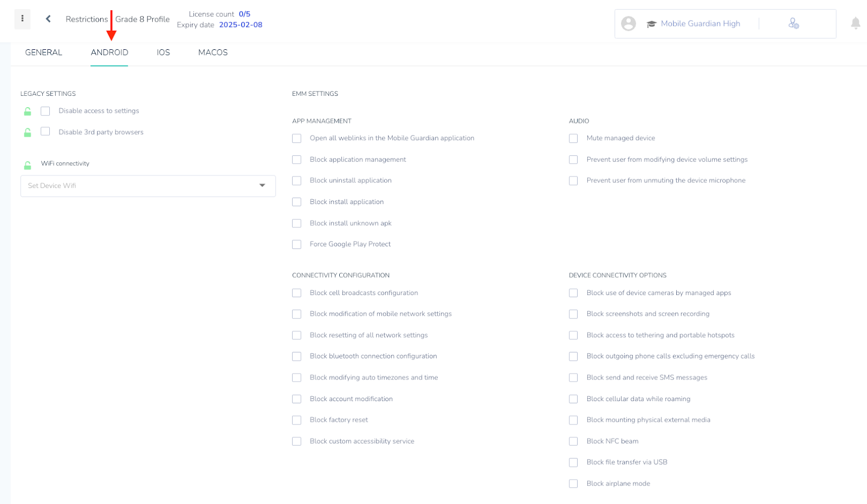
Task: Enable Block file transfer via USB
Action: [x=573, y=462]
